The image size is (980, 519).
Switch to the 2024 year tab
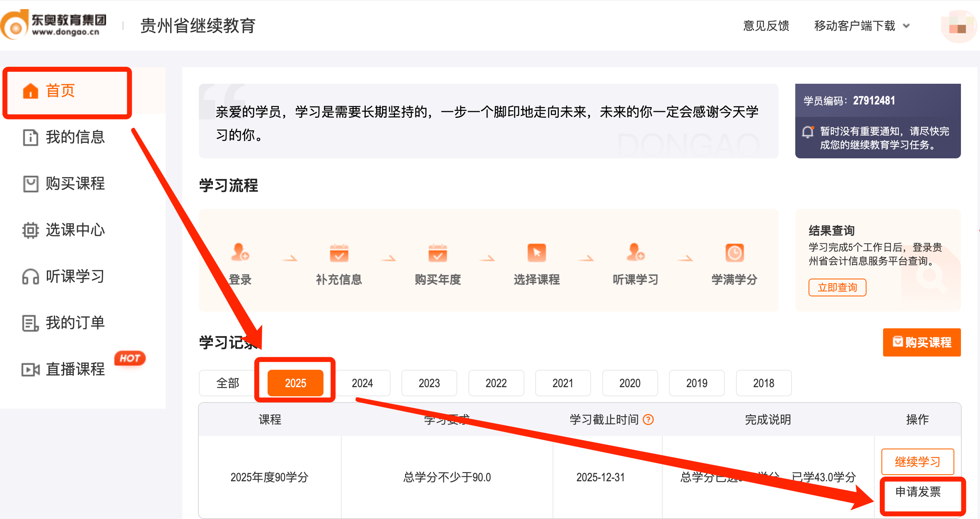click(x=362, y=383)
